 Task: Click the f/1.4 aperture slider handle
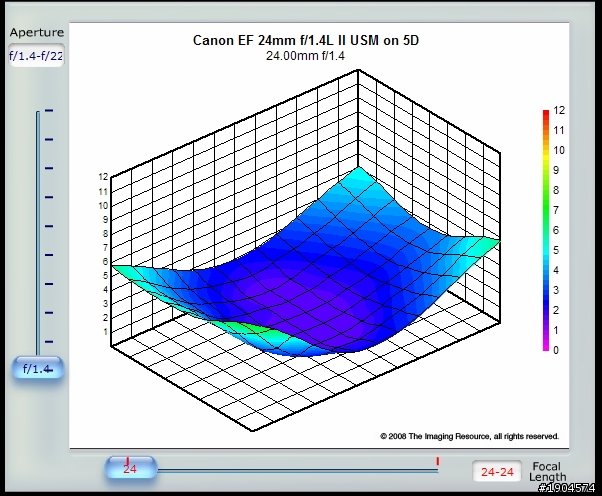pos(38,368)
